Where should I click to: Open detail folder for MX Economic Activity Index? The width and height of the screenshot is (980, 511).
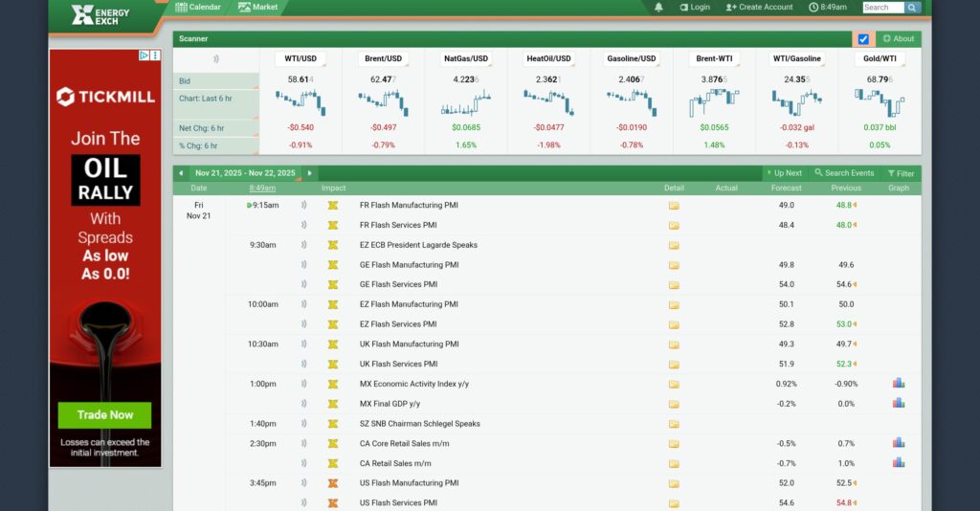(x=674, y=384)
